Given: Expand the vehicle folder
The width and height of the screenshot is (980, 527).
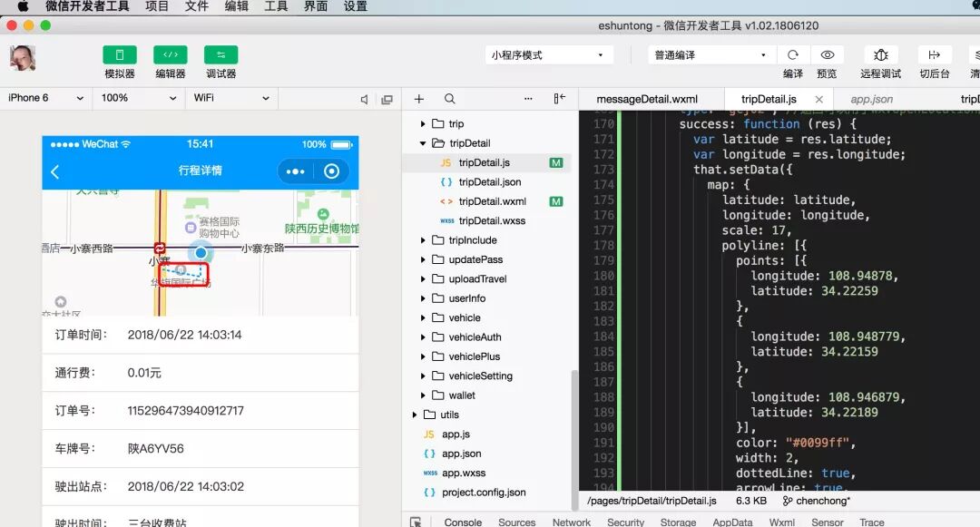Looking at the screenshot, I should click(423, 317).
